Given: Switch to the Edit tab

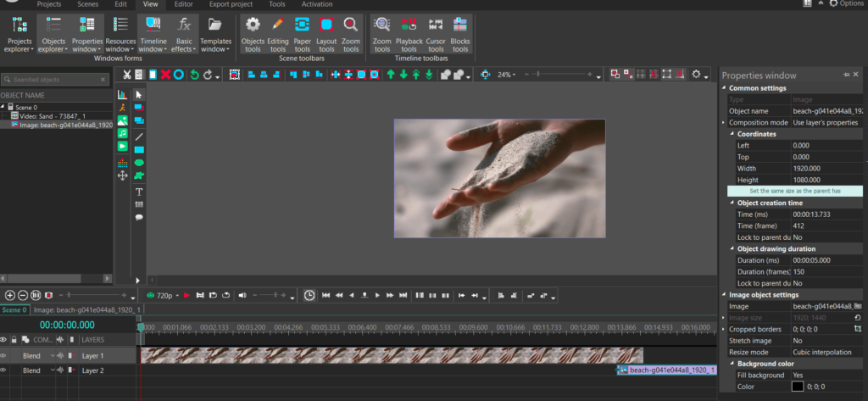Looking at the screenshot, I should click(120, 4).
